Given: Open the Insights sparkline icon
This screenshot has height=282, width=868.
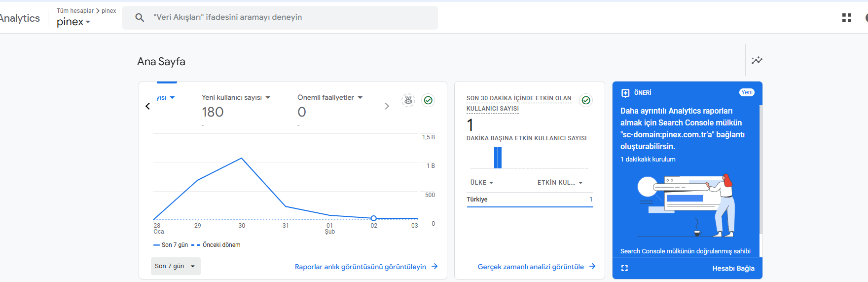Looking at the screenshot, I should pyautogui.click(x=757, y=60).
